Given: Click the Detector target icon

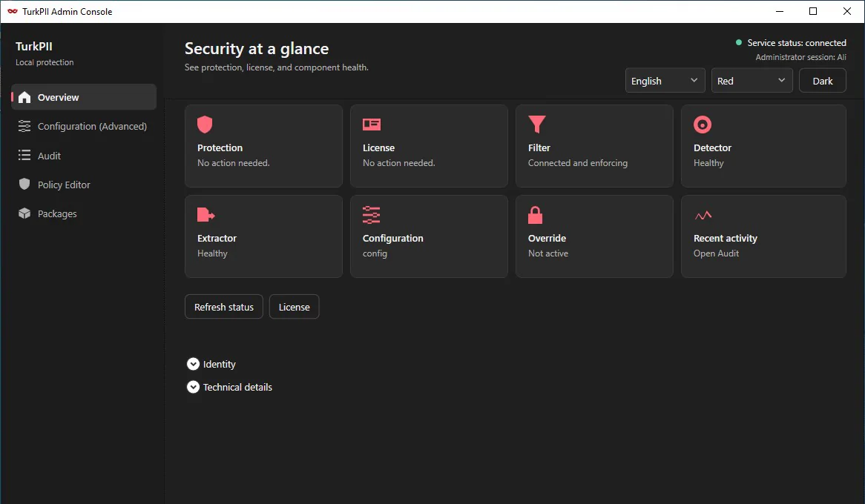Looking at the screenshot, I should click(x=703, y=125).
